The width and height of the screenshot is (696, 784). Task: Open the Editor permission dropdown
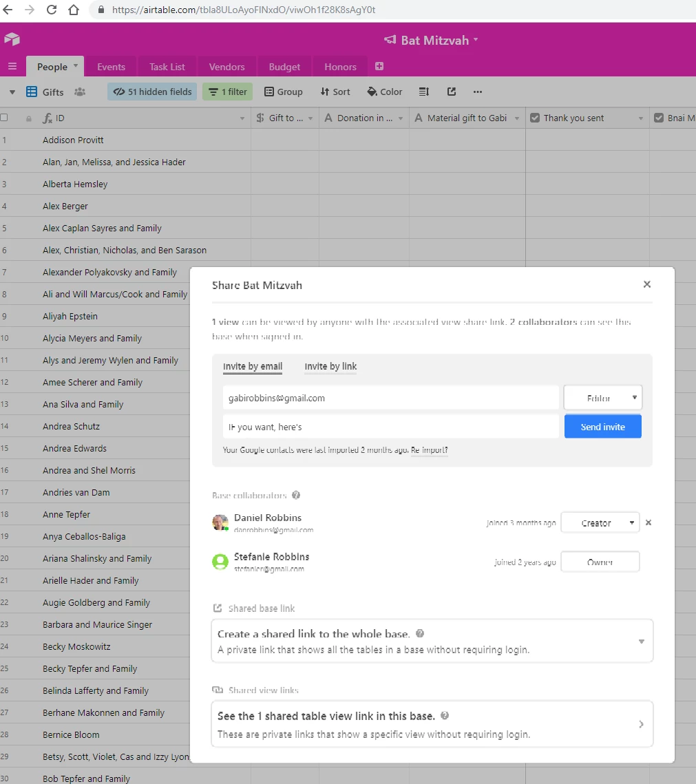click(602, 398)
